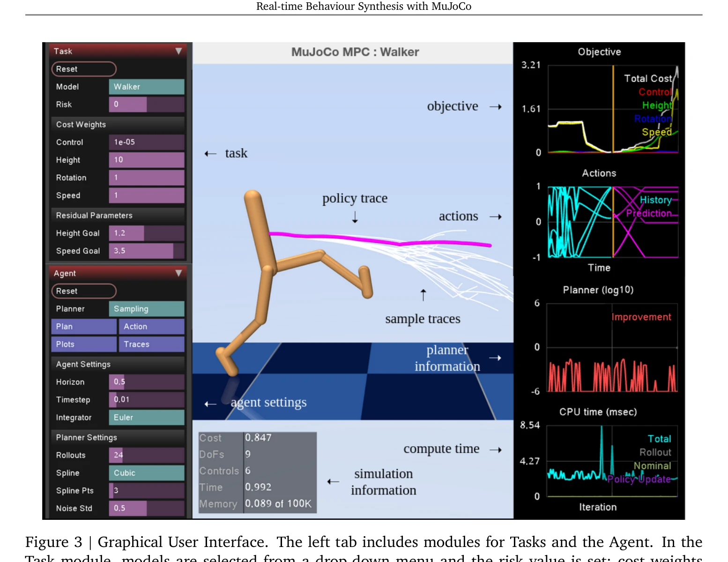This screenshot has height=562, width=728.
Task: Adjust the Speed Goal slider
Action: (x=147, y=251)
